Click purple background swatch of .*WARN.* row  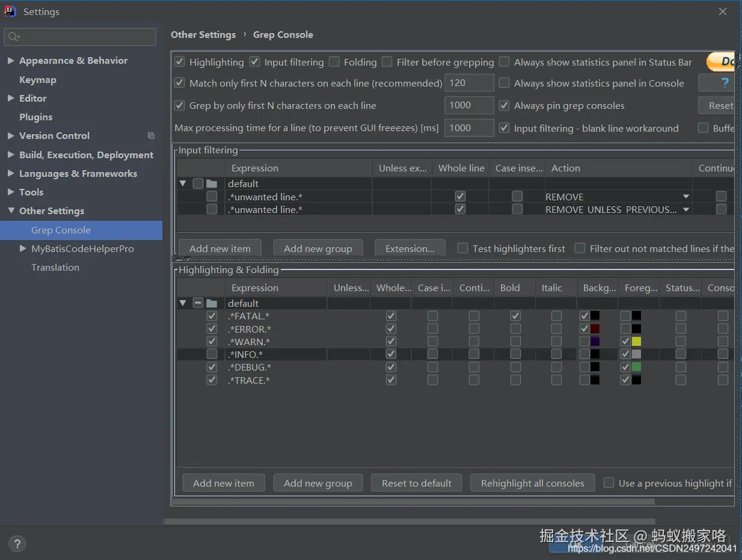point(595,342)
